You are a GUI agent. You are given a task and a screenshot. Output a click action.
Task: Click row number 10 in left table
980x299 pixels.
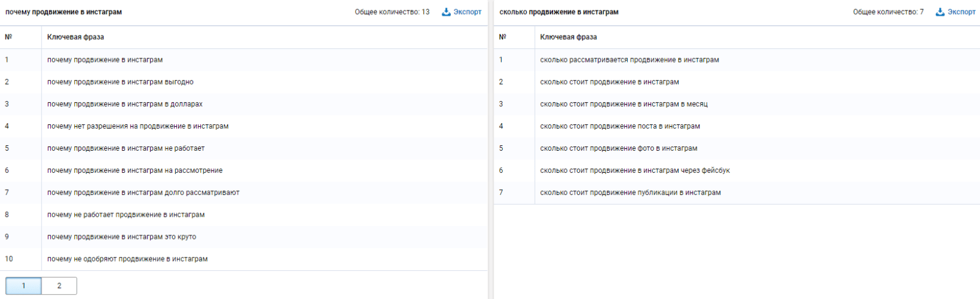(9, 259)
